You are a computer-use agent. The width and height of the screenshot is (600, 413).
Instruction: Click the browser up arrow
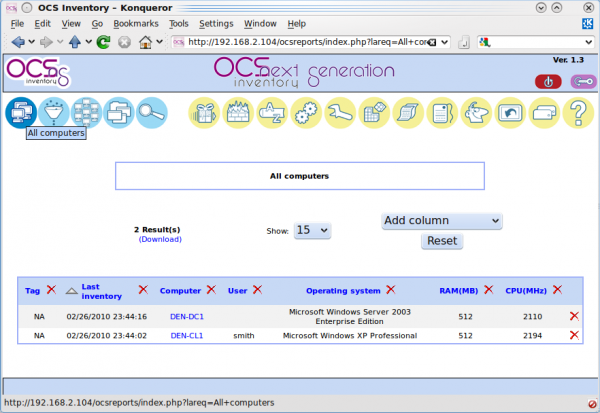tap(75, 42)
